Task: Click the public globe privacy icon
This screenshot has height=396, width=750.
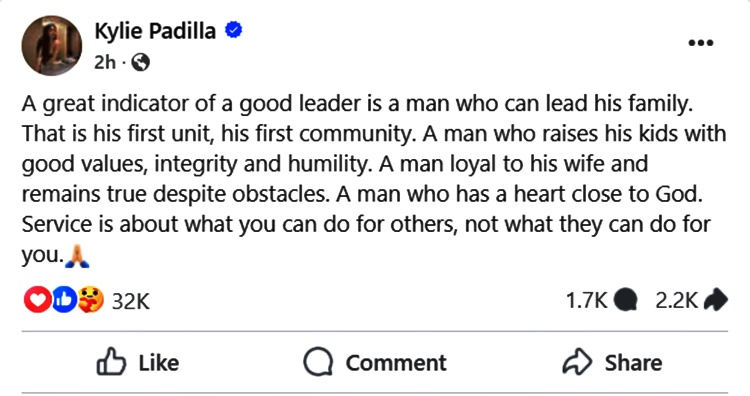Action: click(x=140, y=62)
